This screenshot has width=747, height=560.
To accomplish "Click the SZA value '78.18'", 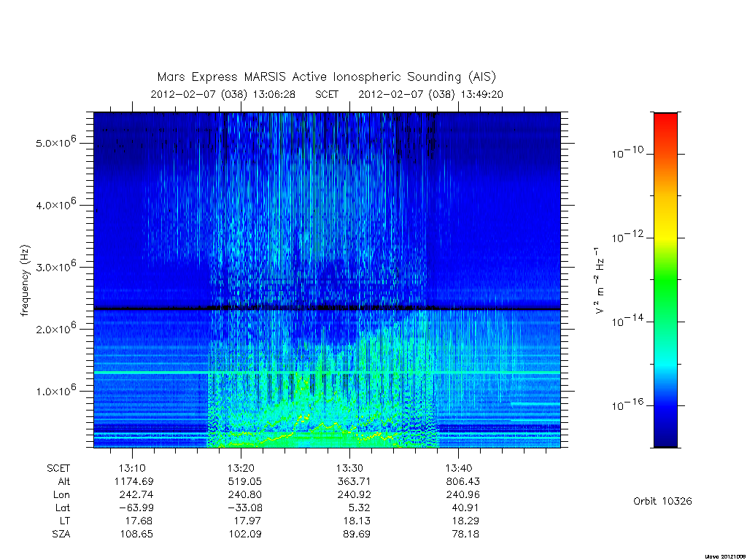I will [465, 534].
